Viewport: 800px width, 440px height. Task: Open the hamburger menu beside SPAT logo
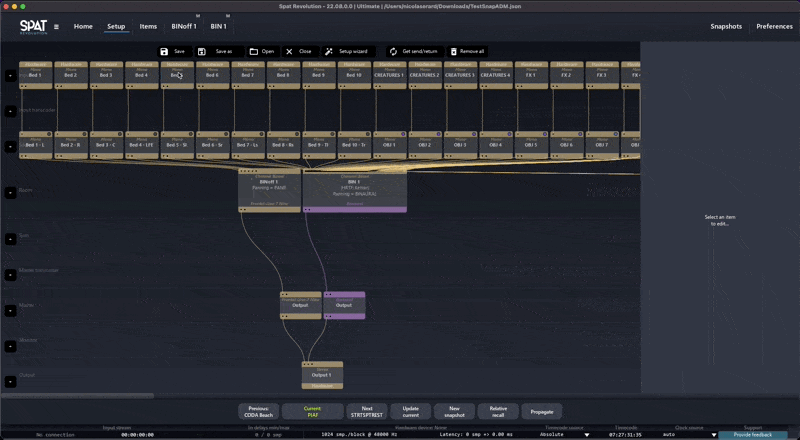tap(56, 27)
